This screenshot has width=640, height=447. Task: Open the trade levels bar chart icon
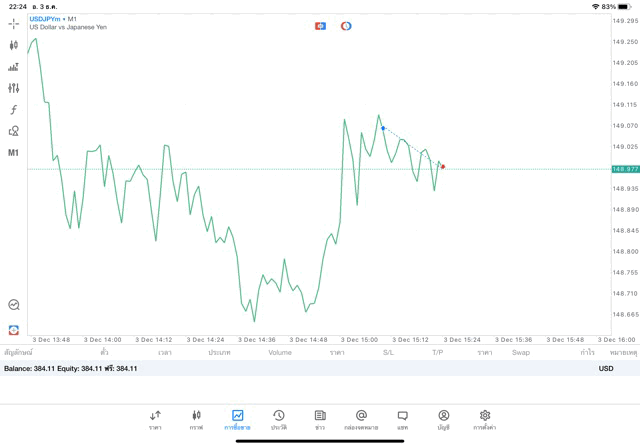(13, 67)
